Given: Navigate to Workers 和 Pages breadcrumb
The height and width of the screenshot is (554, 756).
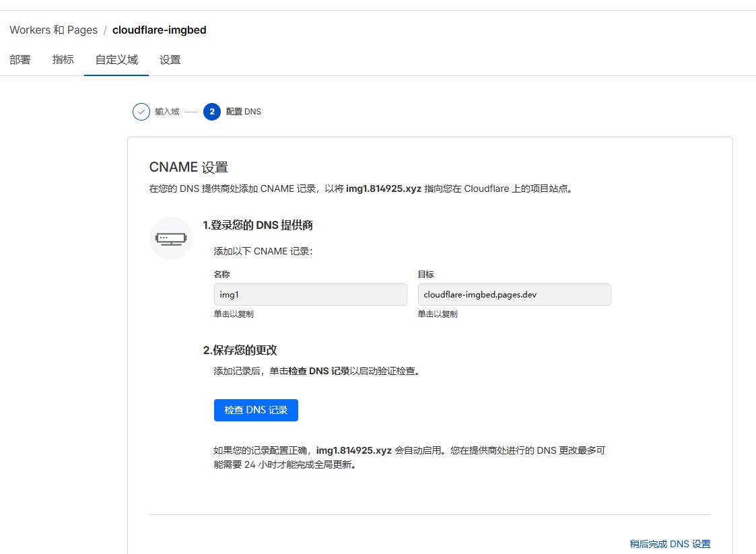Looking at the screenshot, I should point(53,30).
